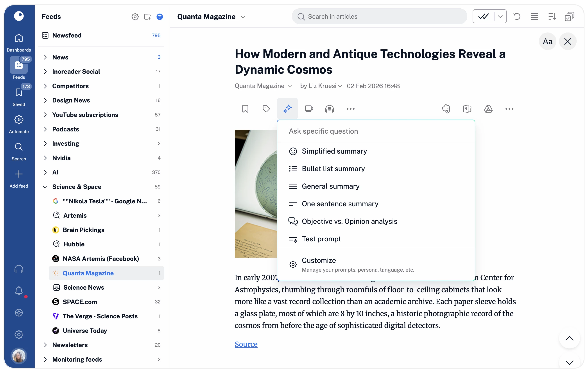Viewport: 588px width, 373px height.
Task: Click the tag icon in article toolbar
Action: (266, 109)
